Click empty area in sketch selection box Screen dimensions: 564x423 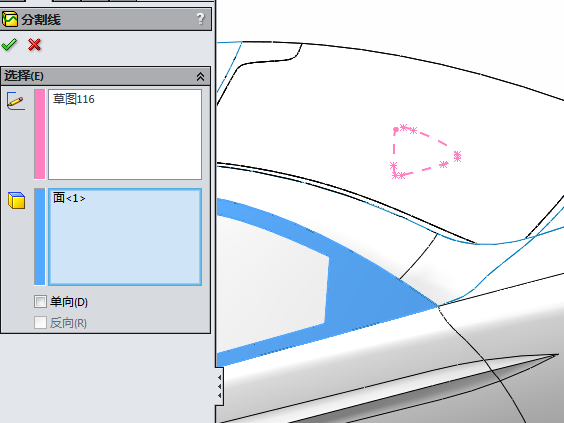pyautogui.click(x=125, y=144)
